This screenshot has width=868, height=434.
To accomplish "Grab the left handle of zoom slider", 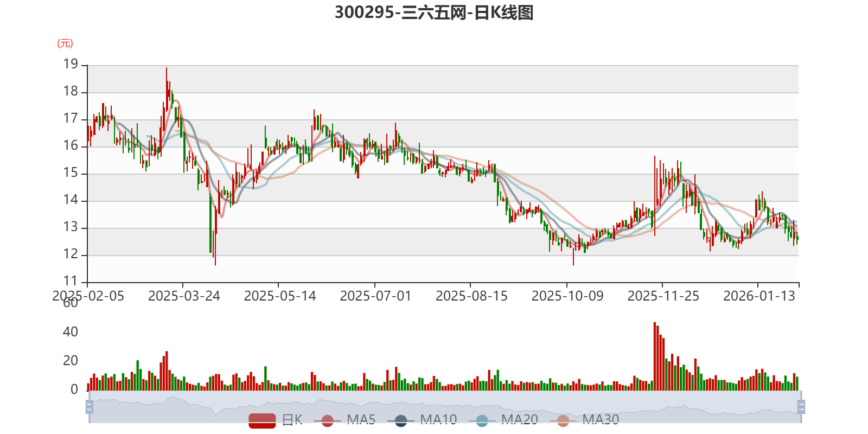I will point(90,407).
